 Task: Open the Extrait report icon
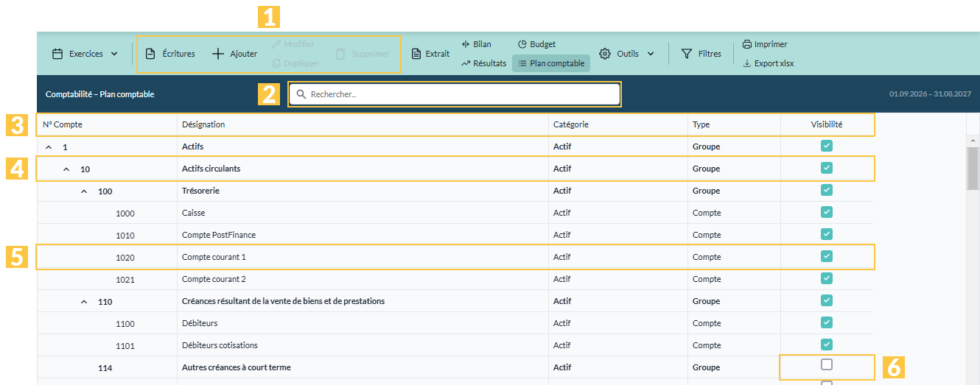(416, 54)
